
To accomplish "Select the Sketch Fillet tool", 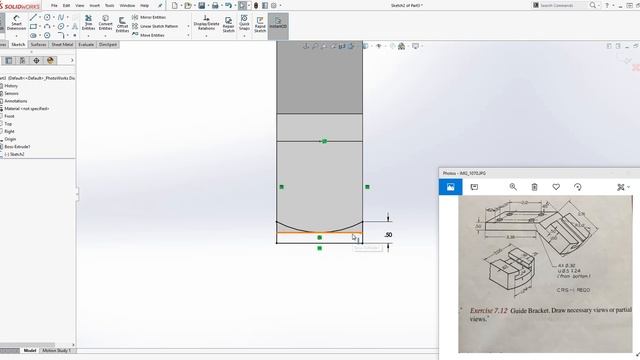I will tap(61, 36).
